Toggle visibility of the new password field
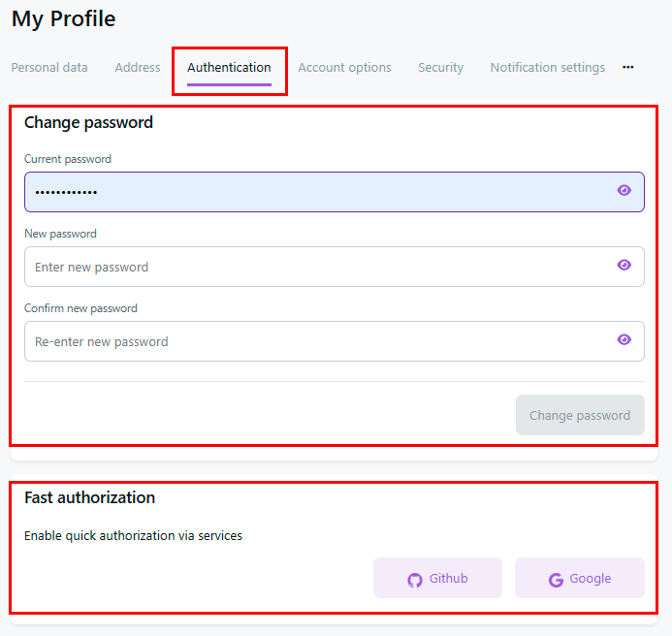 coord(624,266)
